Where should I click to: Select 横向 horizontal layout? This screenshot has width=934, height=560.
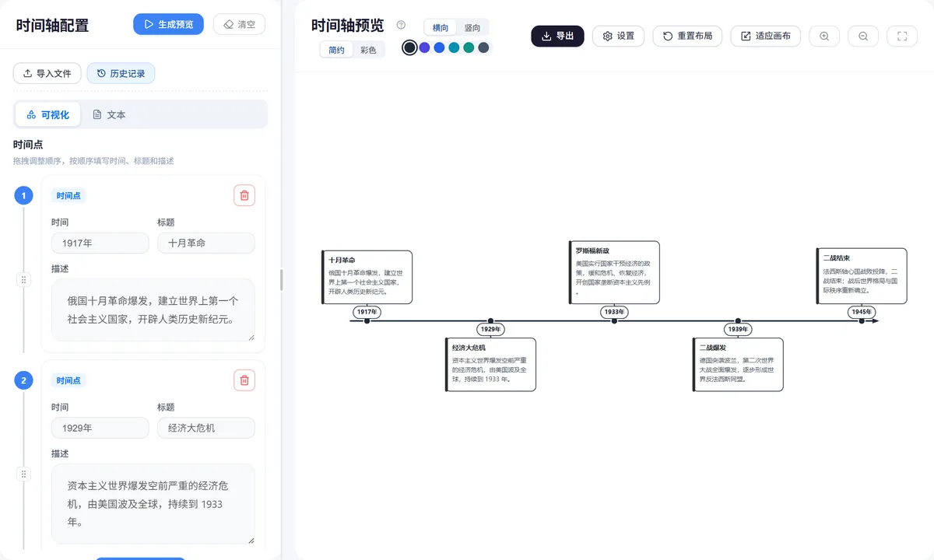tap(441, 27)
